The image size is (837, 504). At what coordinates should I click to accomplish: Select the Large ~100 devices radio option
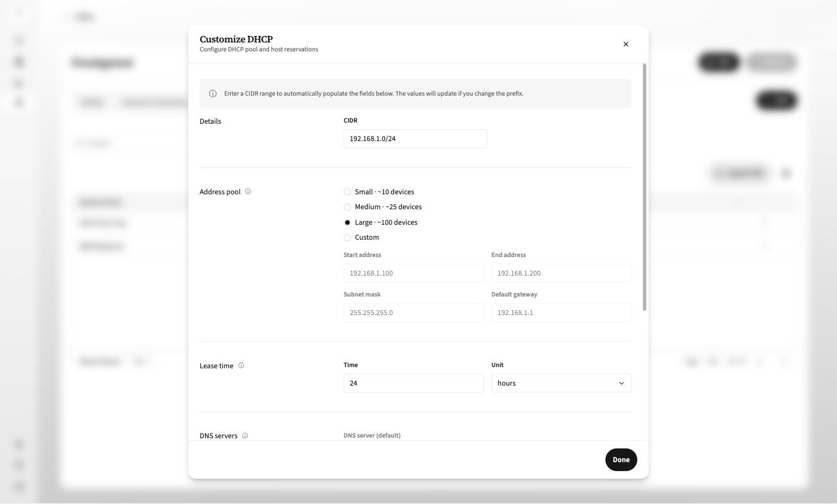pyautogui.click(x=347, y=222)
